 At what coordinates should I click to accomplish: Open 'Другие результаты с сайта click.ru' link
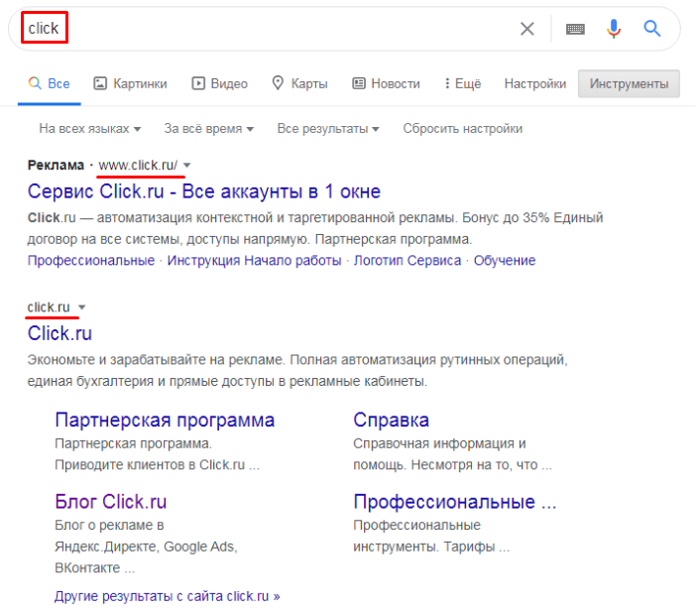tap(168, 596)
